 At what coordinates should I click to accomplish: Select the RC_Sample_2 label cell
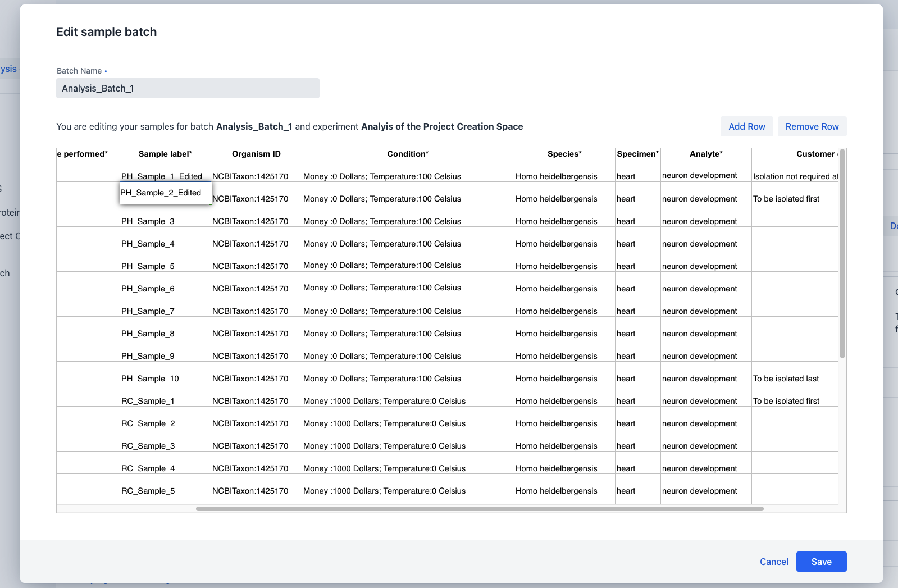(165, 418)
